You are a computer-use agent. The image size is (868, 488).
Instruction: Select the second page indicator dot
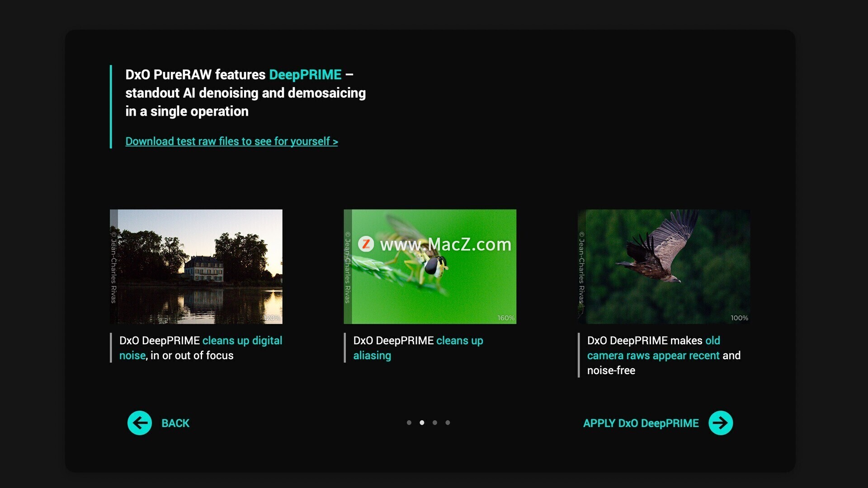coord(422,422)
